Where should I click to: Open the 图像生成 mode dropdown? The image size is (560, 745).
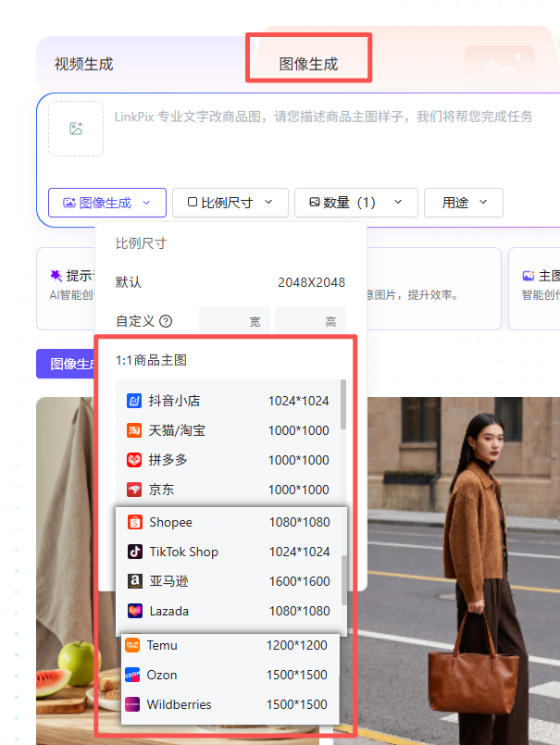pyautogui.click(x=106, y=203)
